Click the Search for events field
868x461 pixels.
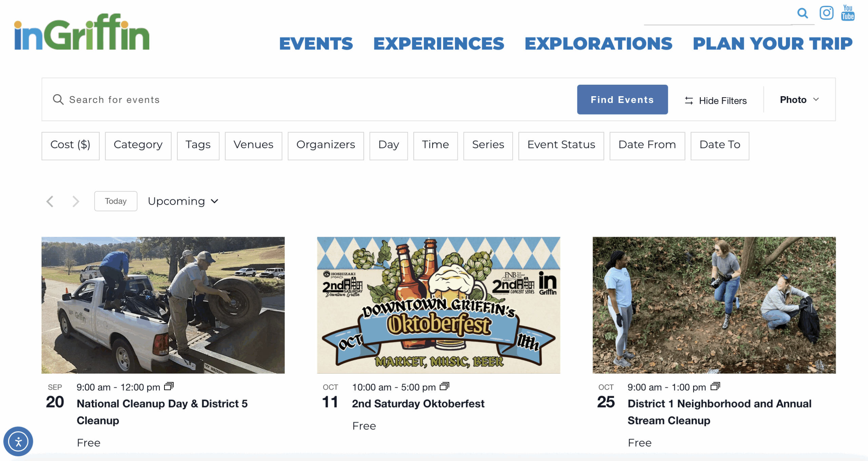[305, 100]
